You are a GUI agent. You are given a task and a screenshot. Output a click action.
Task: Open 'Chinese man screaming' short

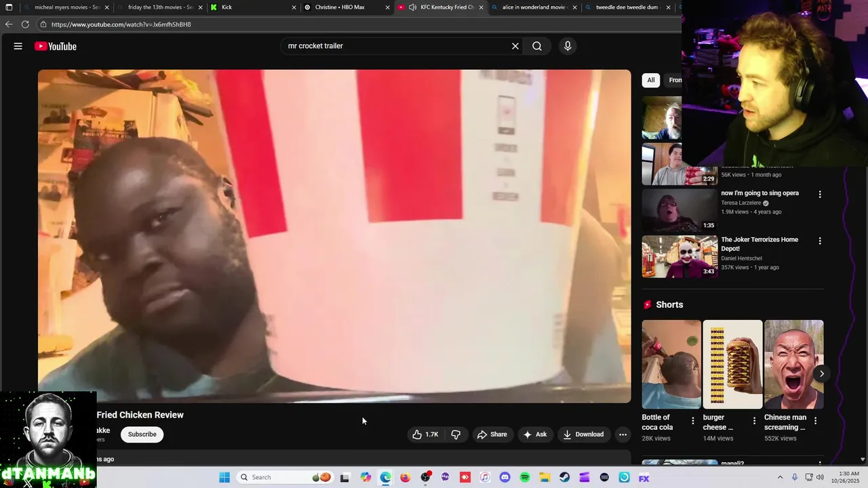793,364
